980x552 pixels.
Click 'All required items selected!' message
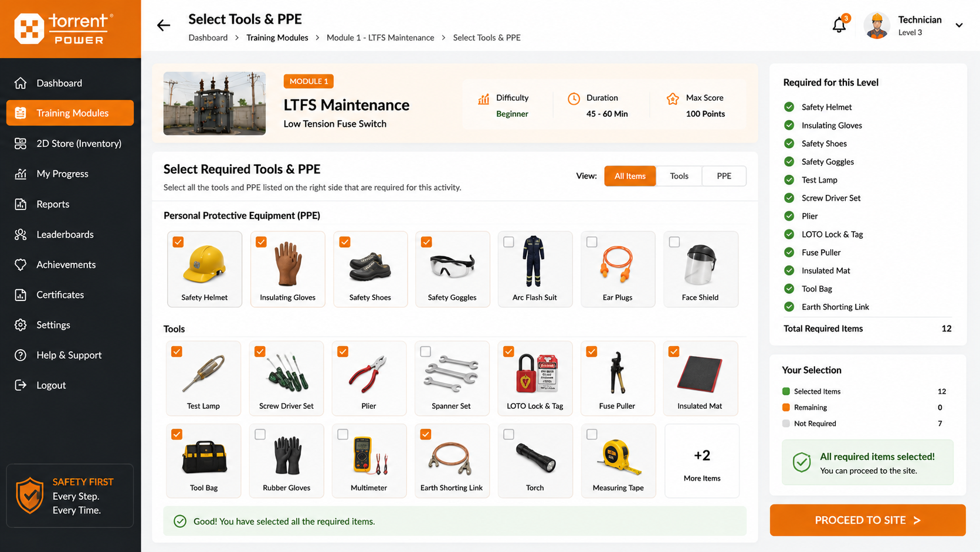point(877,456)
